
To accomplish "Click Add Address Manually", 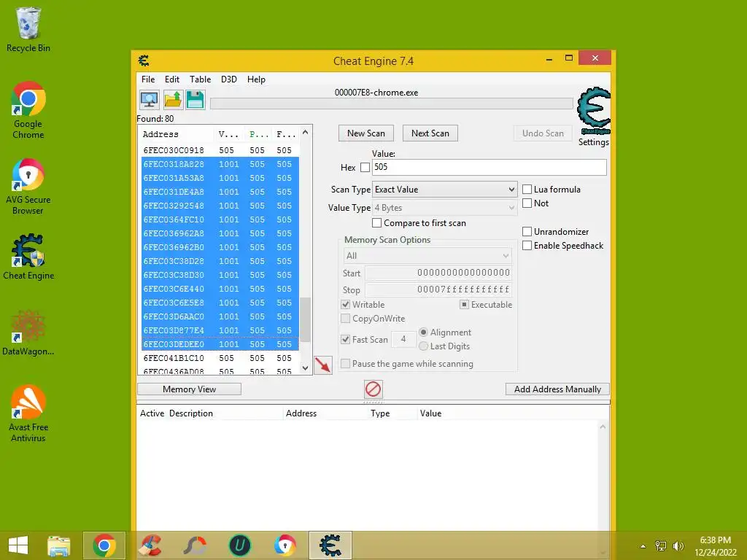I will pos(557,389).
